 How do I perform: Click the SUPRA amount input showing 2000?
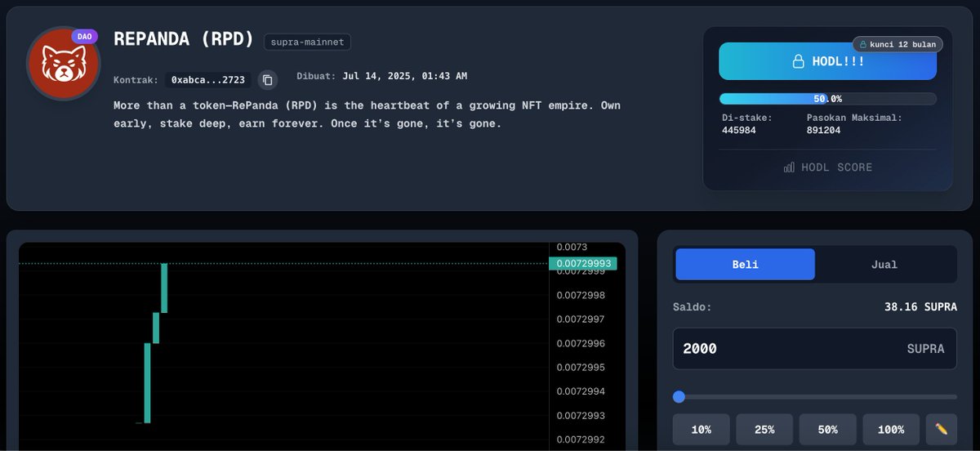pos(814,349)
